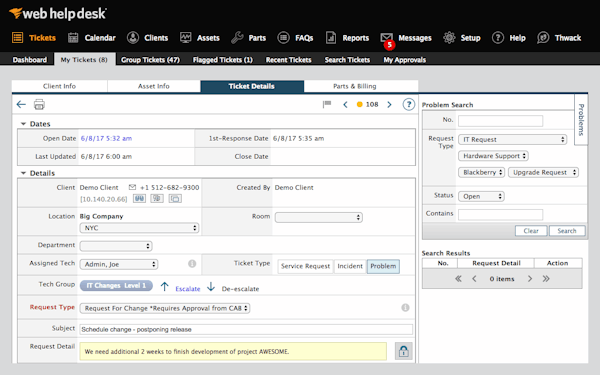
Task: Click the Problem Search No. field
Action: pyautogui.click(x=501, y=121)
